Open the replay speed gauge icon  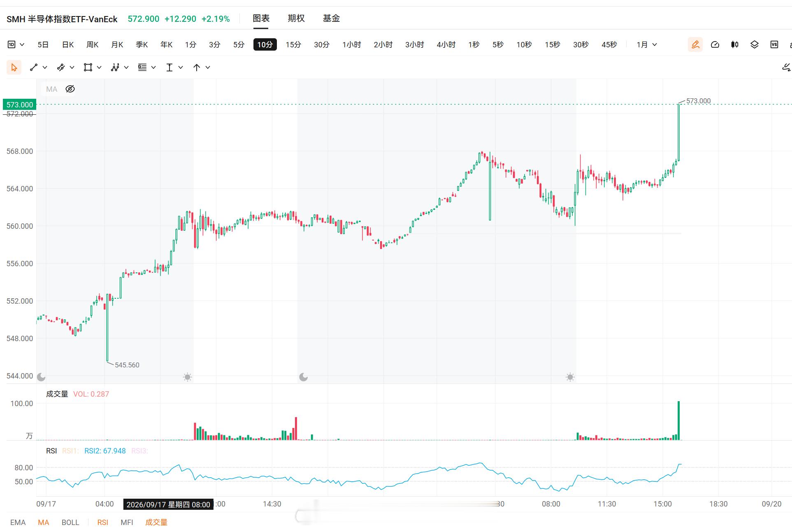pos(715,44)
